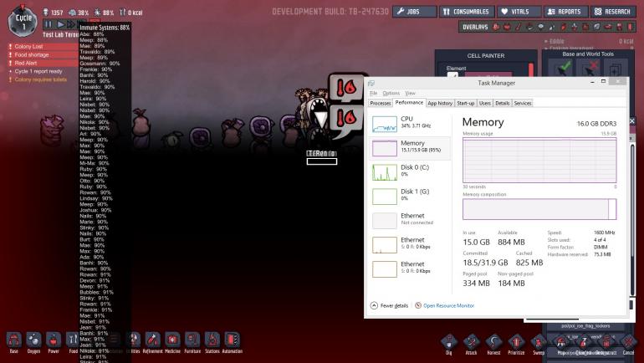Open the Power build category
Viewport: 644px width, 363px height.
pos(54,342)
